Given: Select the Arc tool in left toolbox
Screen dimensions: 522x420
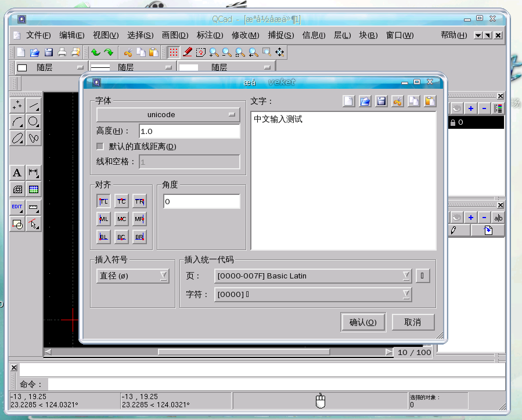Looking at the screenshot, I should click(x=17, y=122).
